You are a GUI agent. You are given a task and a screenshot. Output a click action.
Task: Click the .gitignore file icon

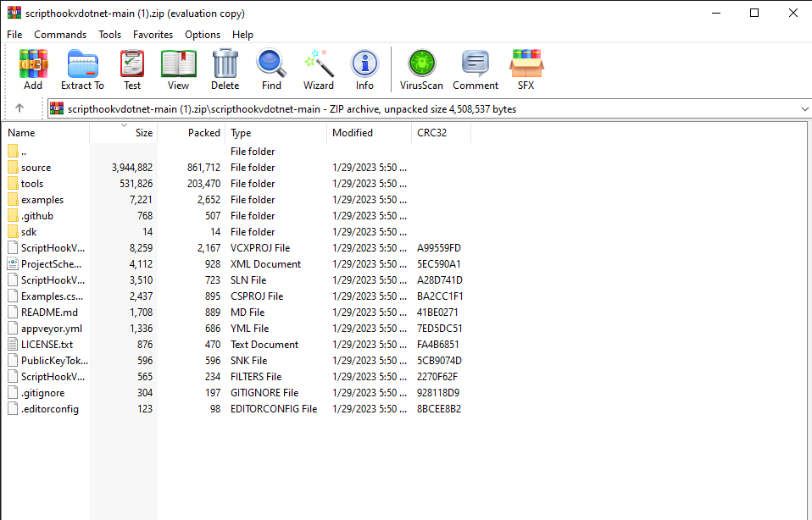point(13,392)
